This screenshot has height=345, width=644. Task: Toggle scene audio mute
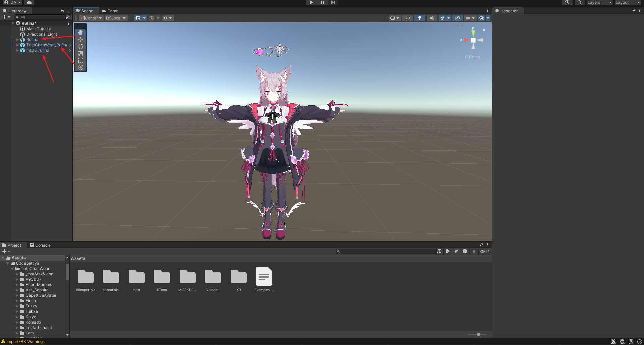click(x=432, y=18)
